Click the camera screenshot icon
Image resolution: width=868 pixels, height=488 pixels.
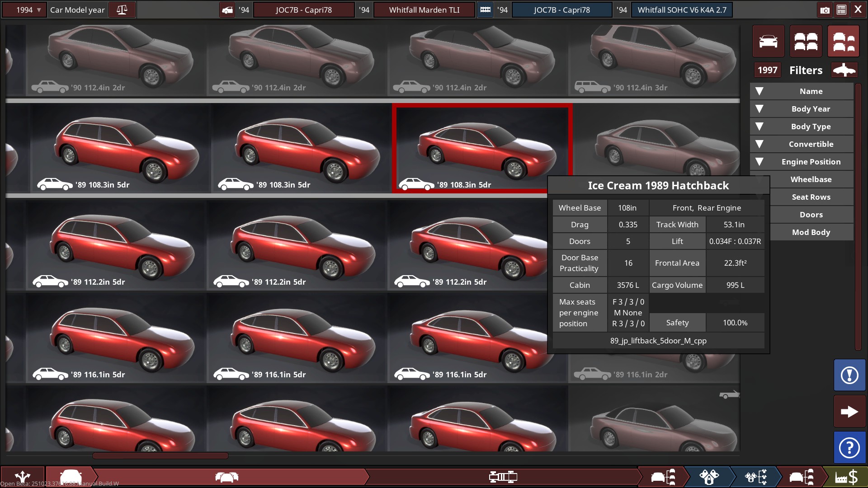click(825, 10)
